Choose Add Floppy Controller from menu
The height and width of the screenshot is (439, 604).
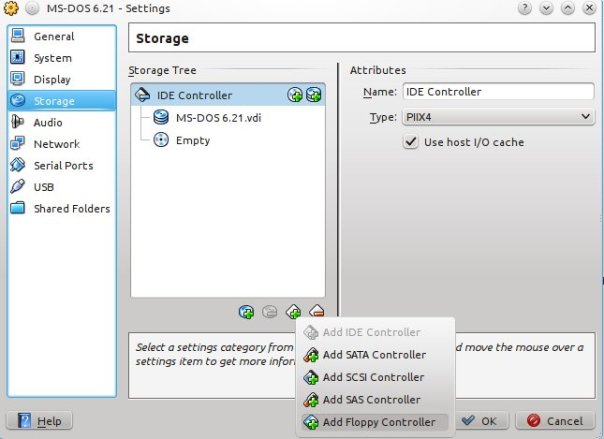(x=375, y=422)
